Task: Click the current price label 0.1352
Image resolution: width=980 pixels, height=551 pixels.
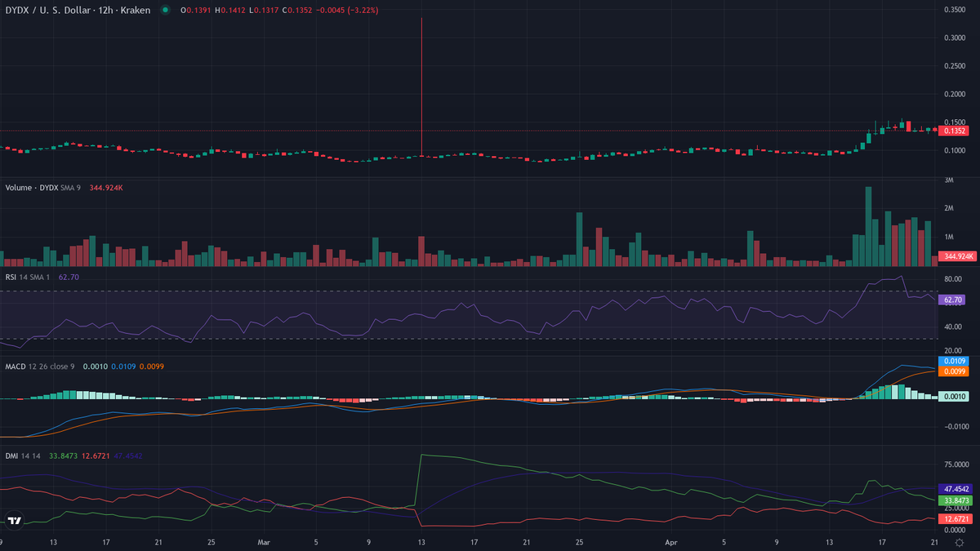Action: pos(955,131)
